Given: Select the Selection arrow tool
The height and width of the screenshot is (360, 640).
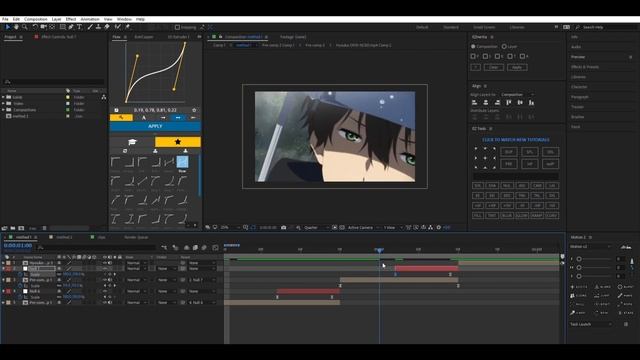Looking at the screenshot, I should 8,27.
